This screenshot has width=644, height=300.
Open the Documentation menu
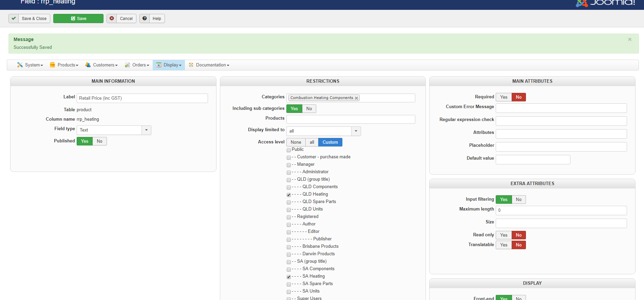click(x=209, y=65)
